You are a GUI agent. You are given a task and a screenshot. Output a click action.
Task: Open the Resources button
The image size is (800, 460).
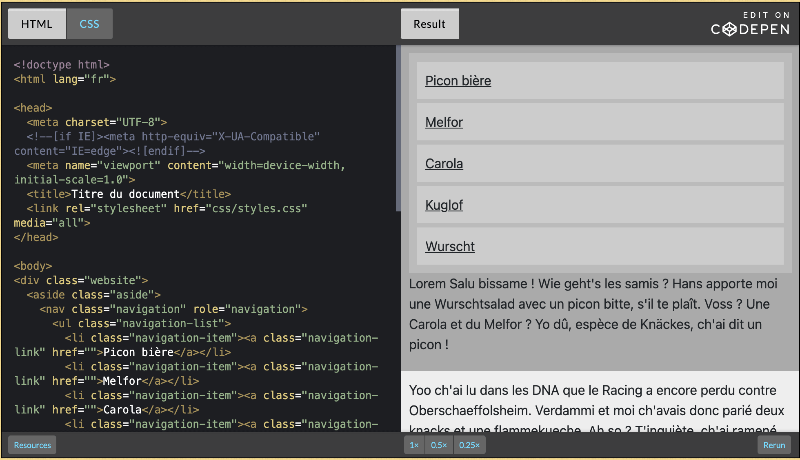[x=32, y=445]
